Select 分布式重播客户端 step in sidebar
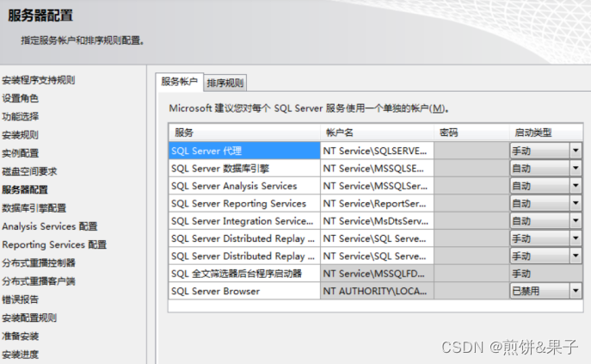 [x=39, y=281]
